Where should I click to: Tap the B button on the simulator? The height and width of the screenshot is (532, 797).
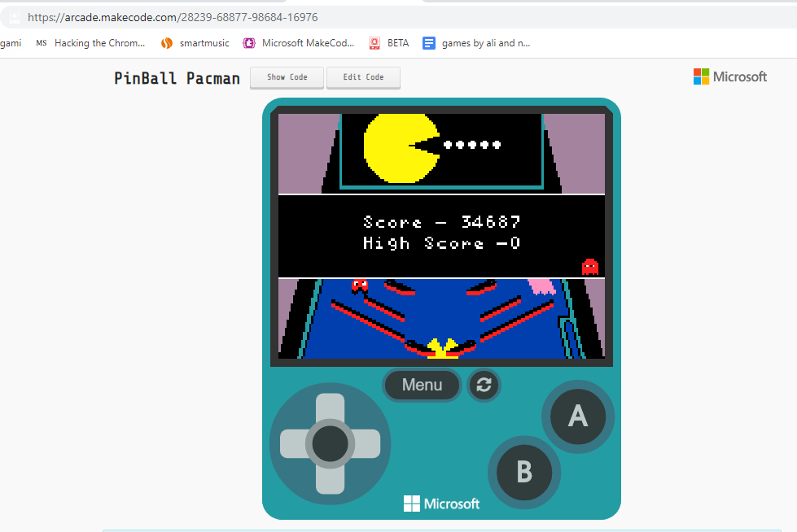click(524, 472)
